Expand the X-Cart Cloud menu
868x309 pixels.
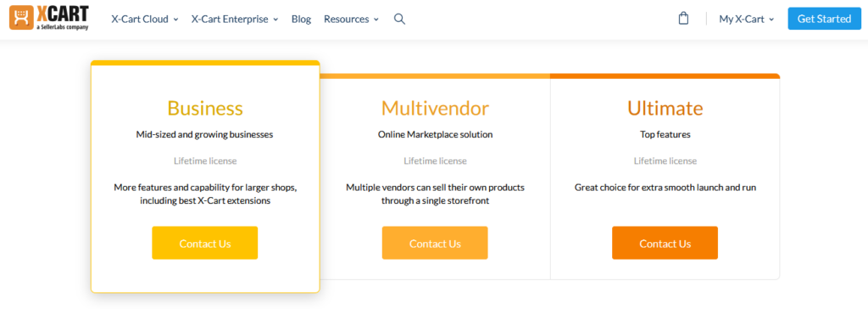144,19
